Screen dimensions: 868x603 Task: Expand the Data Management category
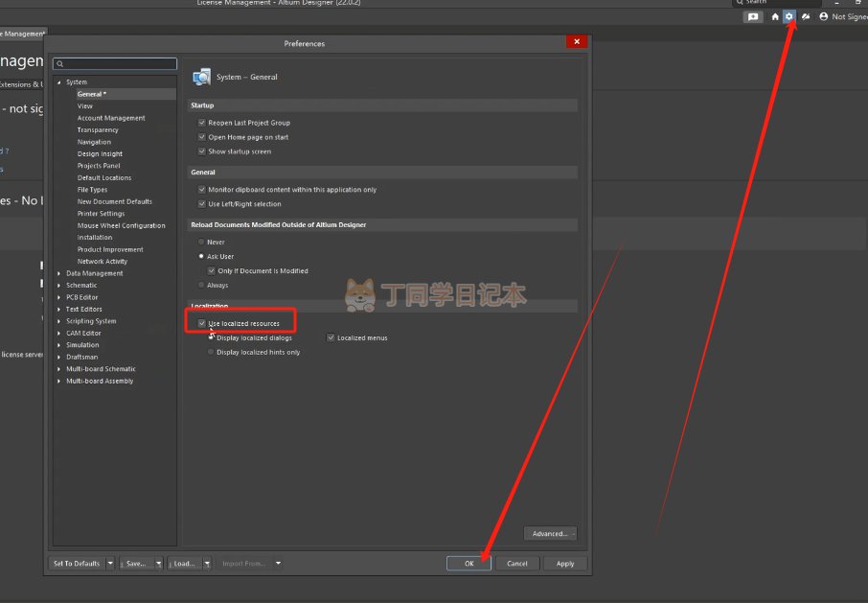[x=59, y=273]
